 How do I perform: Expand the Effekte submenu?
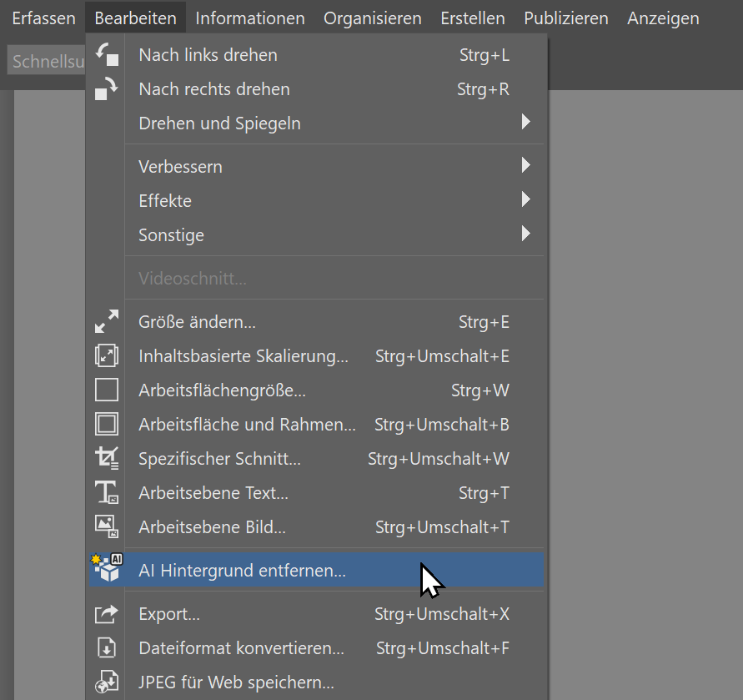tap(526, 200)
